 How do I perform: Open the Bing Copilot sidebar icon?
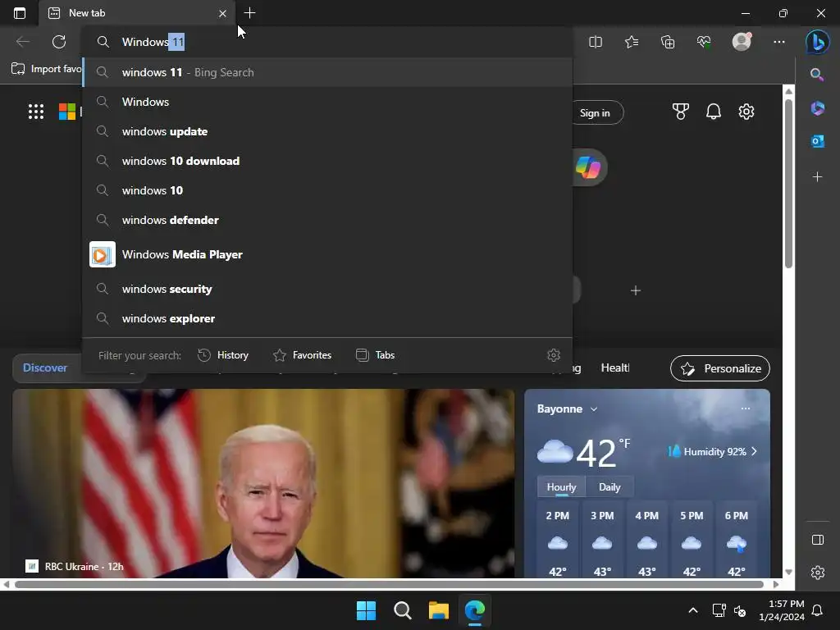point(818,42)
